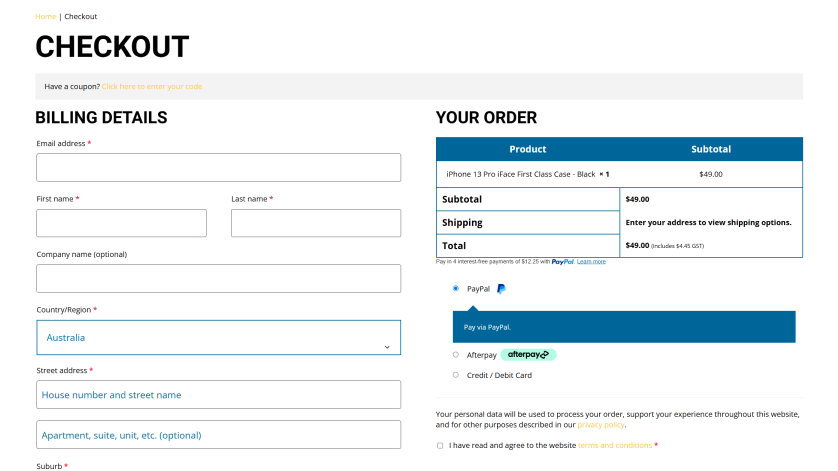Click the Apartment, suite, unit field
This screenshot has width=838, height=471.
click(219, 435)
